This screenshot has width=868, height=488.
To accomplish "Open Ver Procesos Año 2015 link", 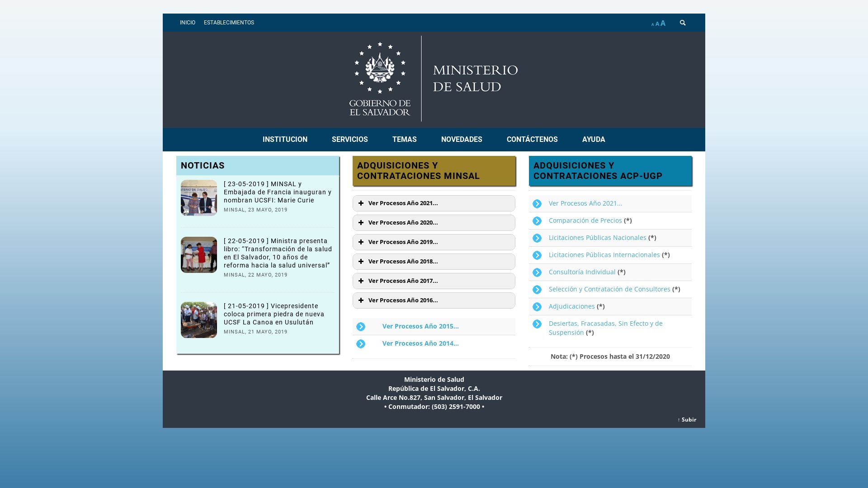I will click(x=420, y=326).
